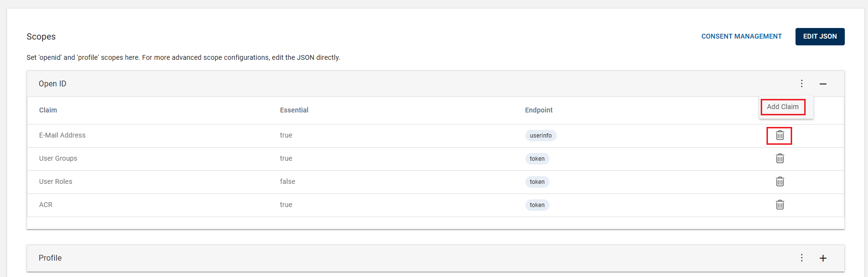
Task: Remove the User Roles claim via trash icon
Action: pyautogui.click(x=780, y=182)
